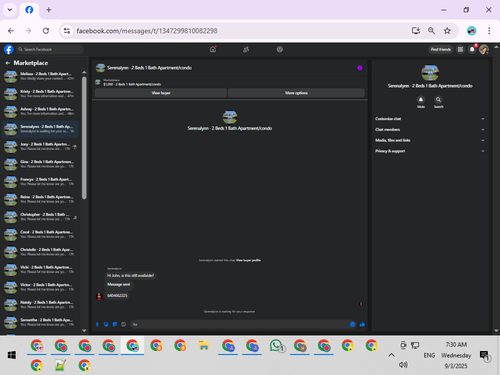Open Gina's conversation in the list

click(x=40, y=164)
